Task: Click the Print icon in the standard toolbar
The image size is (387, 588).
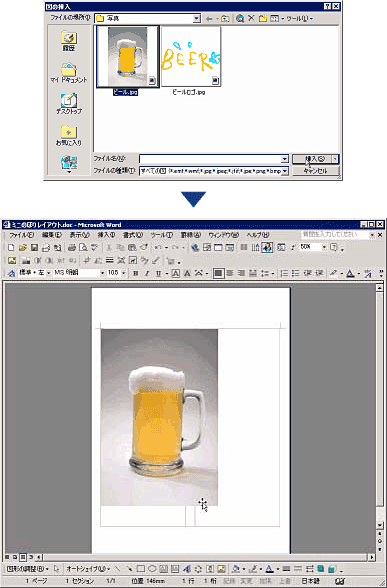Action: click(x=72, y=248)
